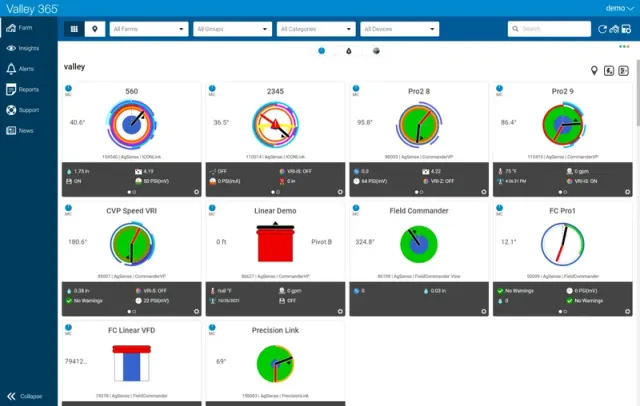This screenshot has height=406, width=640.
Task: Go to Alerts in the sidebar
Action: (x=26, y=68)
